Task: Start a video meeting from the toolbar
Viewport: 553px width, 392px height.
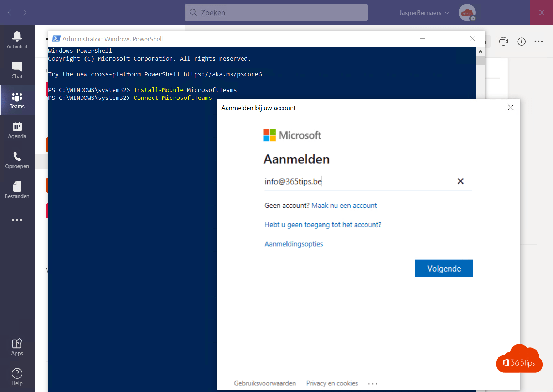Action: 503,41
